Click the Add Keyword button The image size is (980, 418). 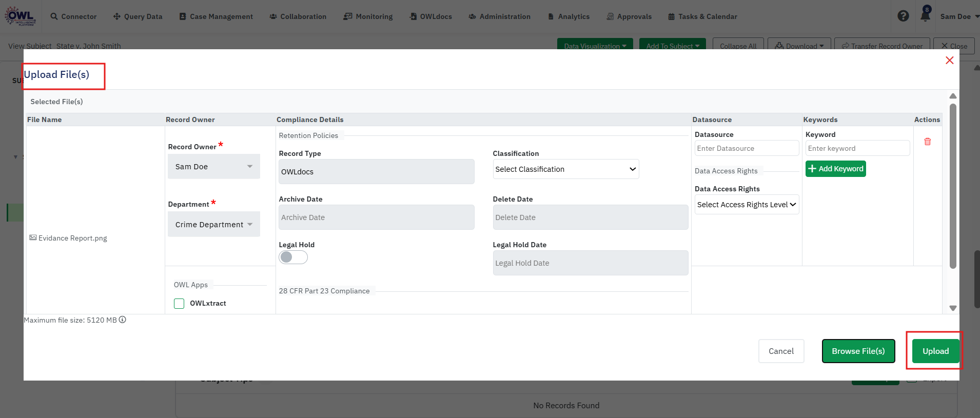click(836, 169)
